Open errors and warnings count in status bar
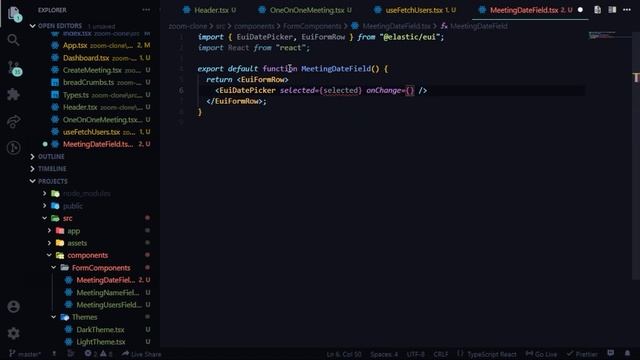 (98, 354)
